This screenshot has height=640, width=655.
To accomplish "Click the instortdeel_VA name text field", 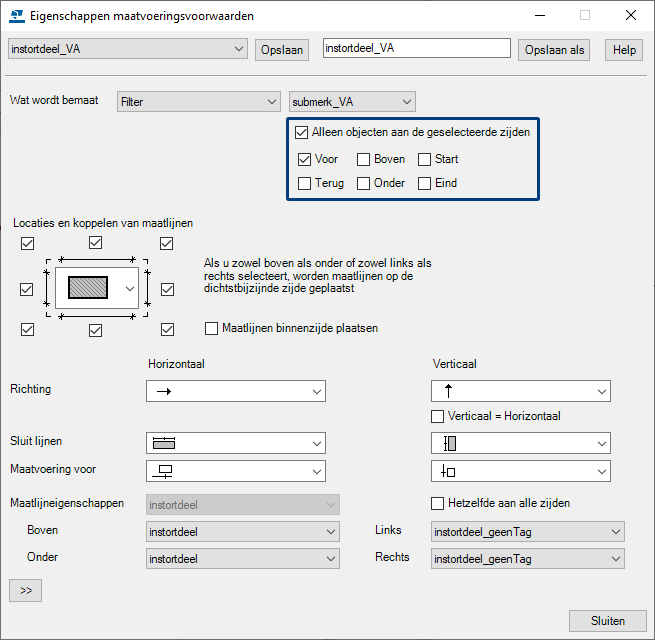I will [416, 49].
